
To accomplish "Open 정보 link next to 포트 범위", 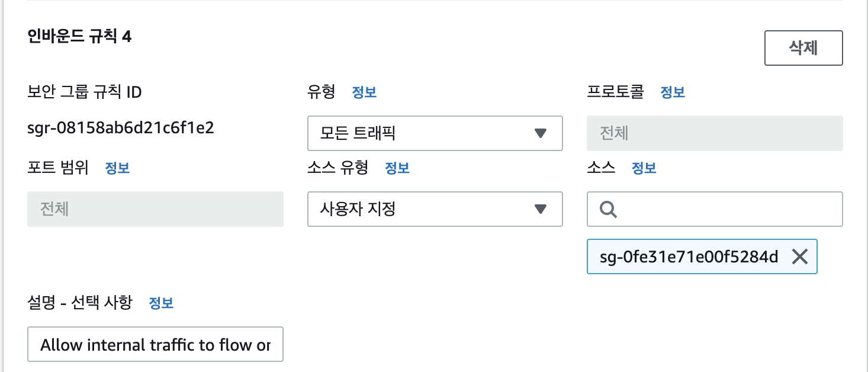I will 117,168.
